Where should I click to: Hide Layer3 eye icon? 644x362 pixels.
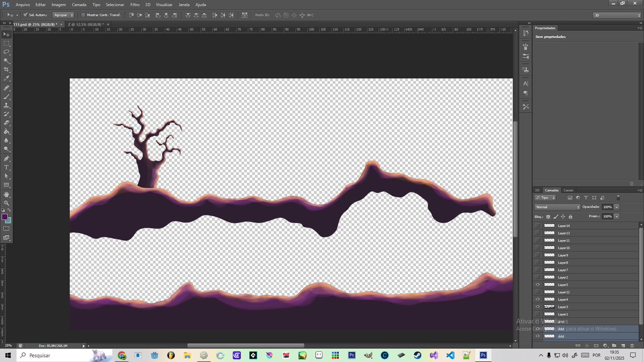[538, 307]
